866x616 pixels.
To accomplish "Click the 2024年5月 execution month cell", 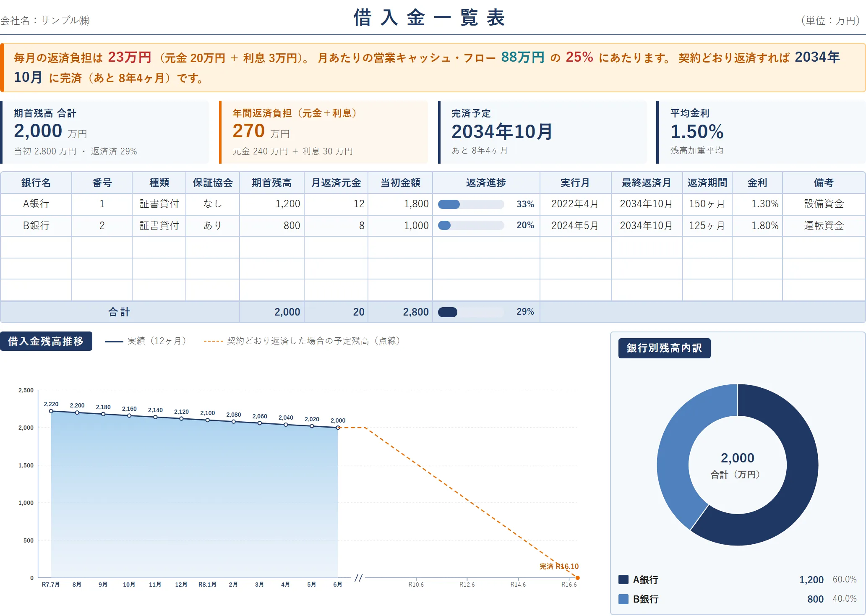I will (x=575, y=226).
